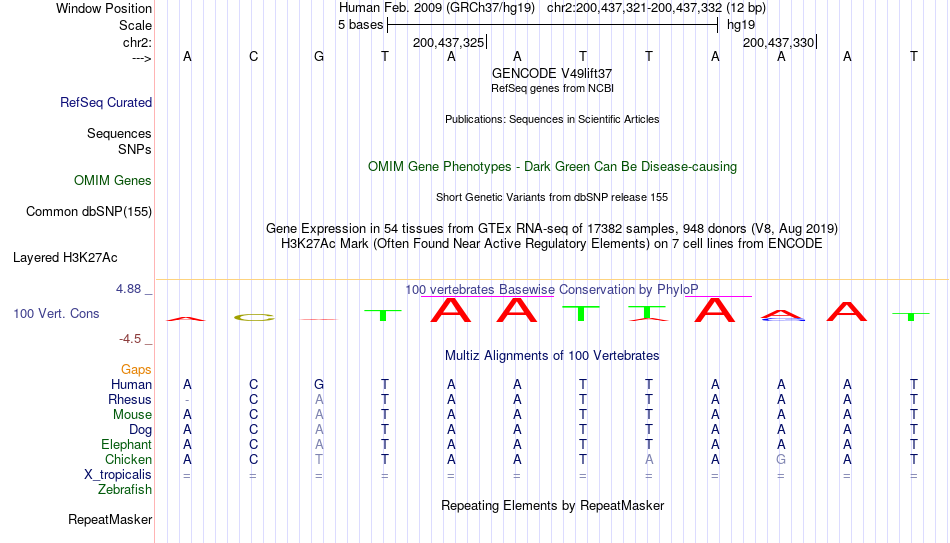This screenshot has height=543, width=950.
Task: Click the Sequences label
Action: click(119, 133)
